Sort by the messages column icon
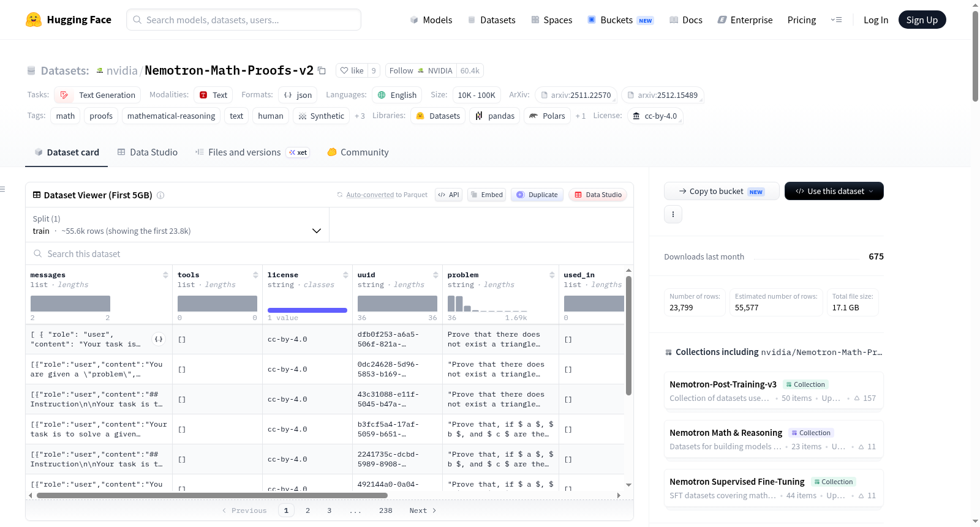The height and width of the screenshot is (527, 980). [x=165, y=275]
